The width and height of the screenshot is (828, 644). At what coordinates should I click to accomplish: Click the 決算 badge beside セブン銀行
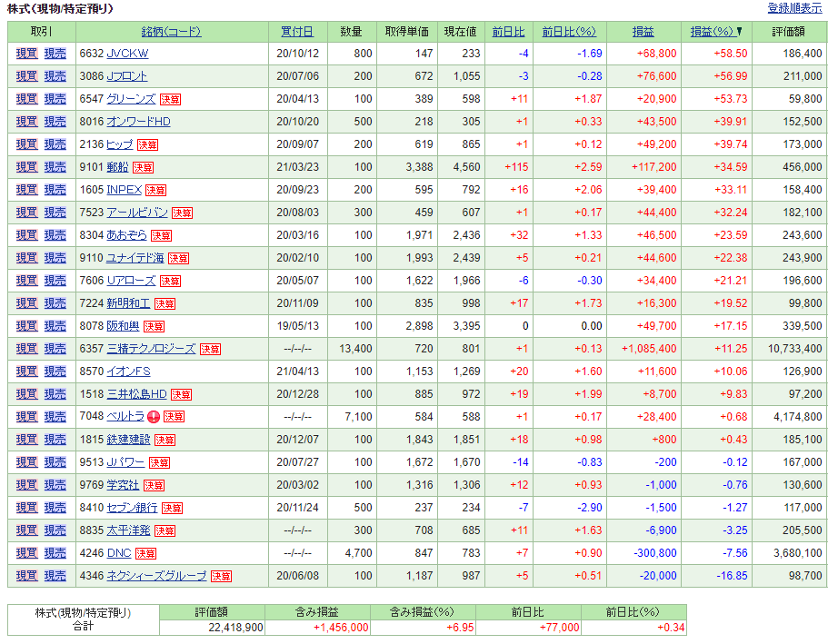pos(172,508)
